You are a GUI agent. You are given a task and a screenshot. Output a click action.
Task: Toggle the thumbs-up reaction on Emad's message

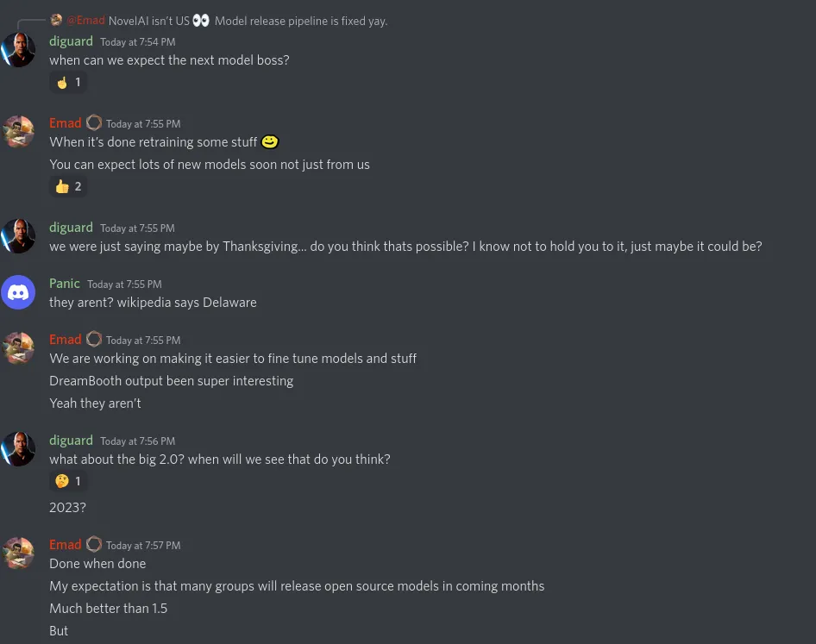69,185
